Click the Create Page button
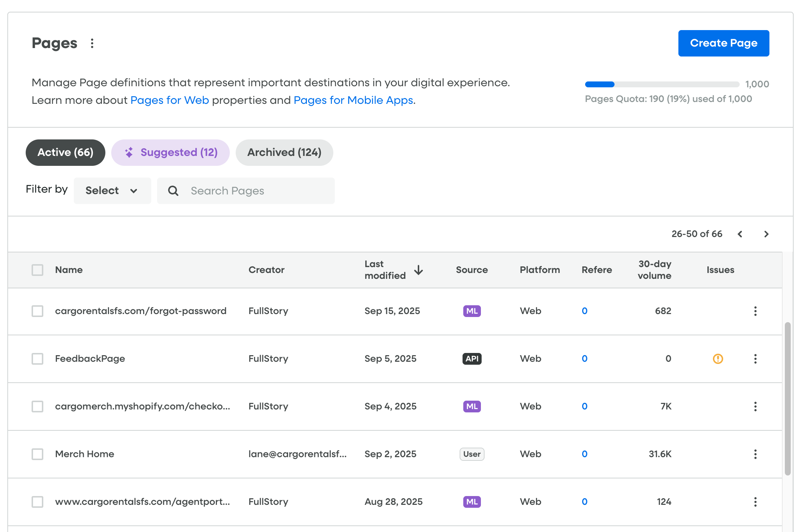801x532 pixels. 723,43
